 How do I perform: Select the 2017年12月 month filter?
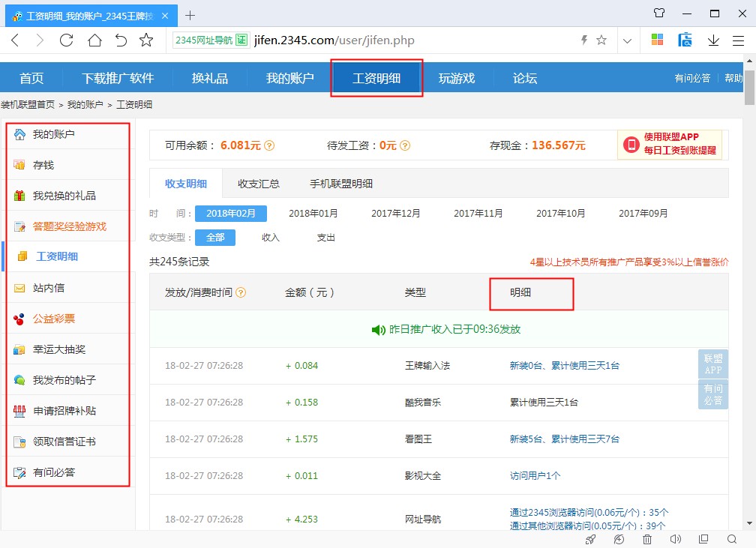click(395, 213)
